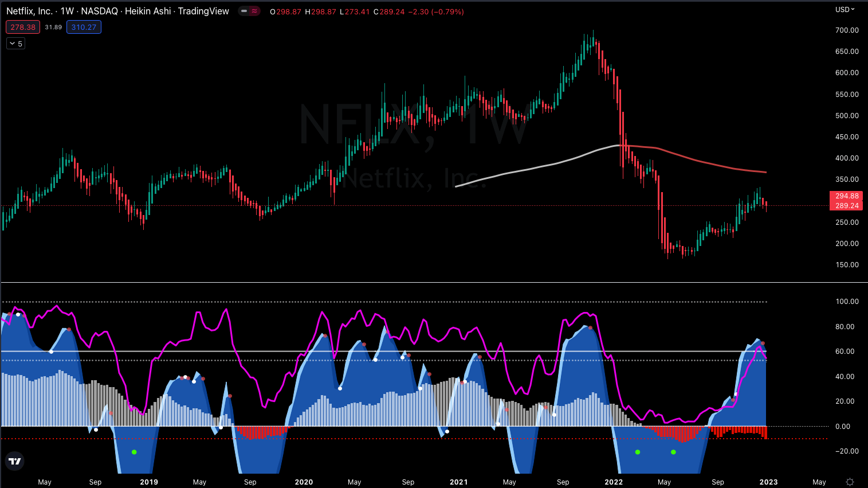Click the Close value C289.24
This screenshot has height=488, width=868.
[389, 11]
